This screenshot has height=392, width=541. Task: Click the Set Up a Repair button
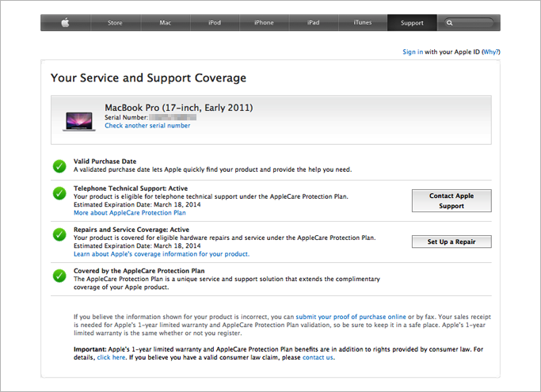(451, 242)
